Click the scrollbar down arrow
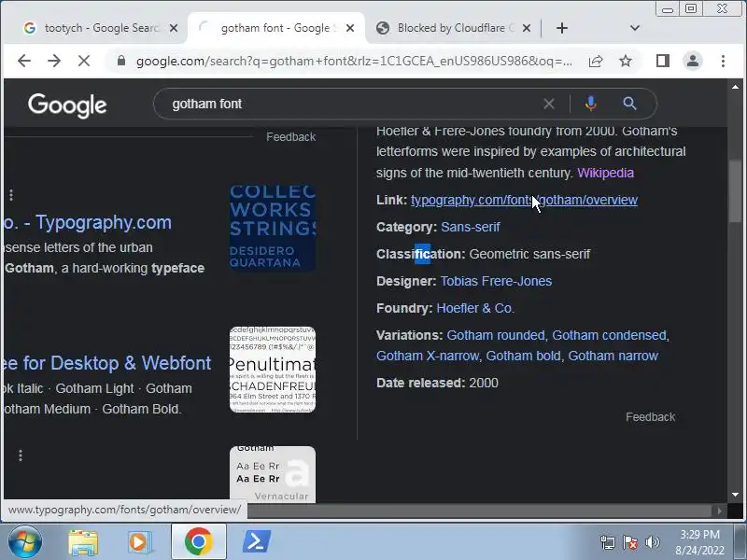 click(735, 496)
